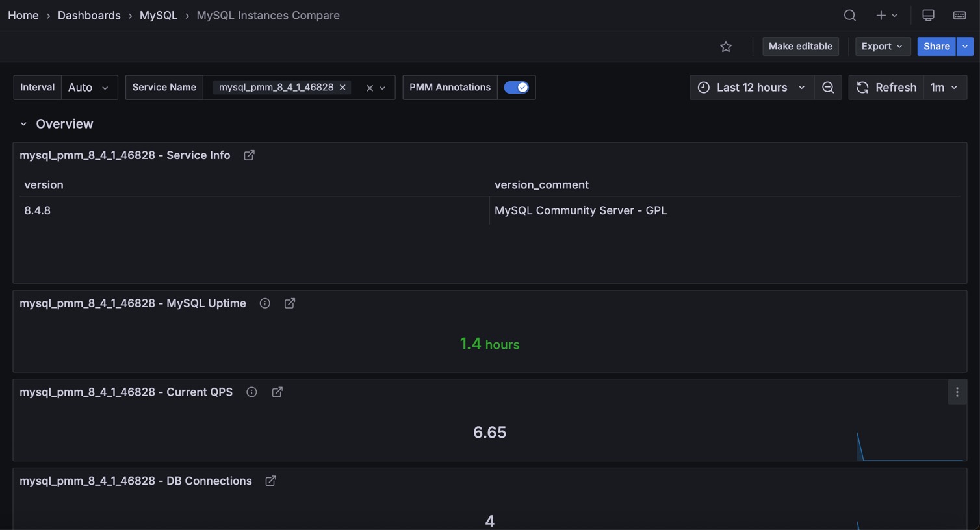Open the Last 12 hours time picker
The height and width of the screenshot is (530, 980).
pyautogui.click(x=752, y=87)
